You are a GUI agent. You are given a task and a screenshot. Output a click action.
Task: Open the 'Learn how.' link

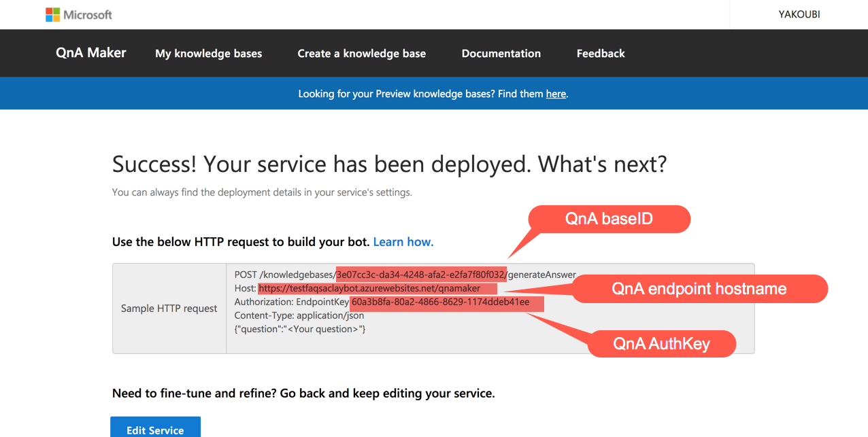tap(403, 242)
